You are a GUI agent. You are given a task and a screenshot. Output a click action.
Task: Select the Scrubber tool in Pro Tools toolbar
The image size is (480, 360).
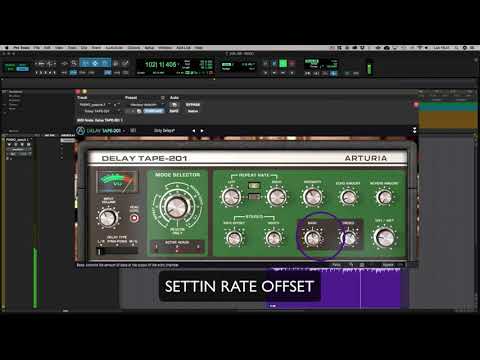click(116, 63)
